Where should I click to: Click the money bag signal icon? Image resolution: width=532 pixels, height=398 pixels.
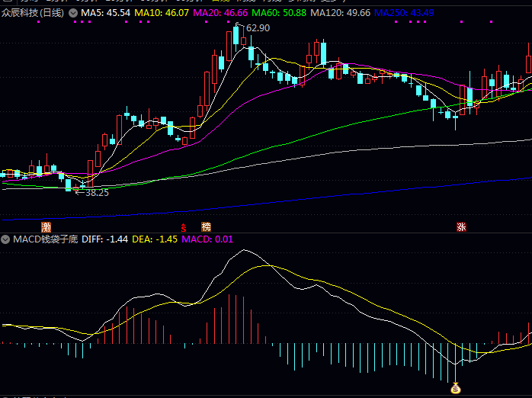coord(456,388)
